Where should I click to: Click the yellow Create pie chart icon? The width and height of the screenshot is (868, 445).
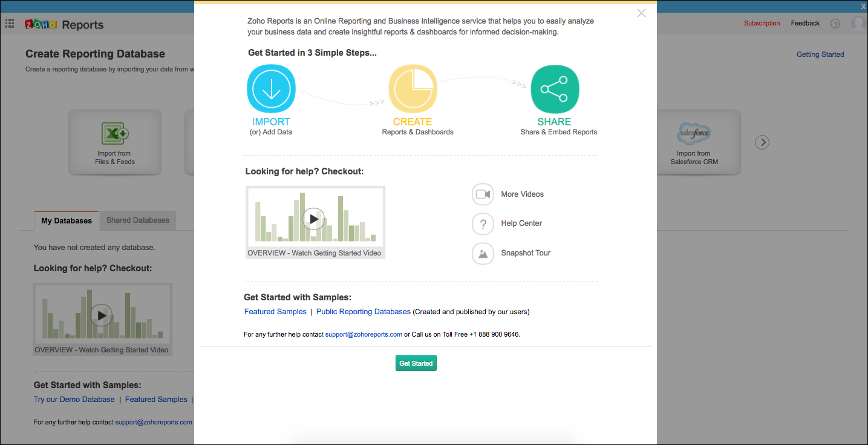click(x=413, y=90)
